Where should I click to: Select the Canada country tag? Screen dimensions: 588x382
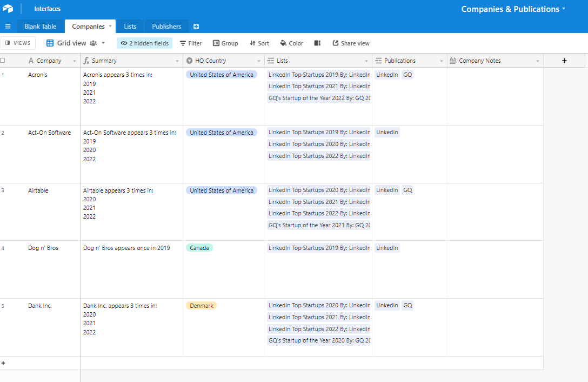(x=199, y=248)
